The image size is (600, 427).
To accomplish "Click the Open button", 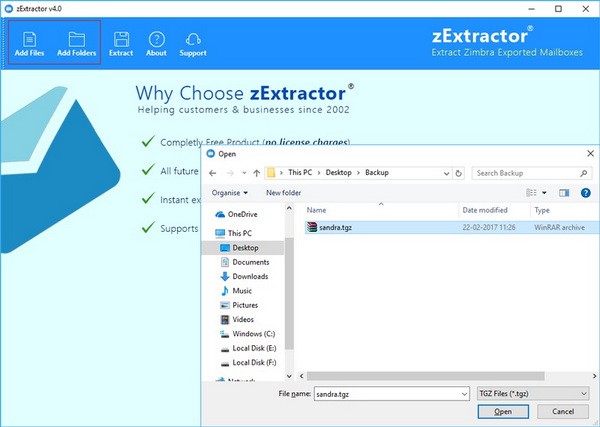I will 503,412.
